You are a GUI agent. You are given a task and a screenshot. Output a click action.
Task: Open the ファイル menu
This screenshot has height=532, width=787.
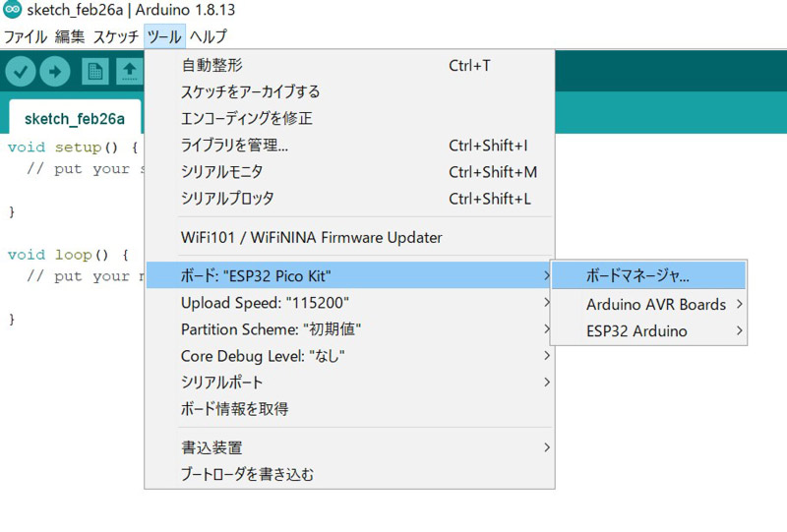pyautogui.click(x=26, y=36)
